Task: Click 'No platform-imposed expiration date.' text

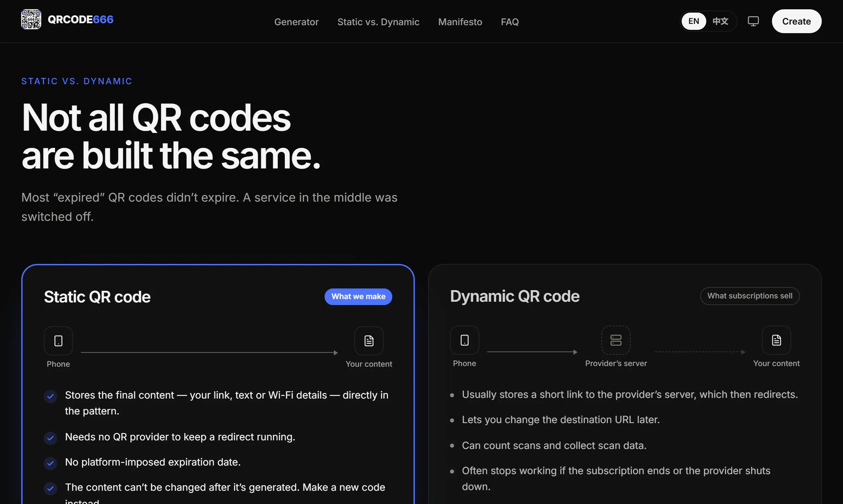Action: click(x=153, y=462)
